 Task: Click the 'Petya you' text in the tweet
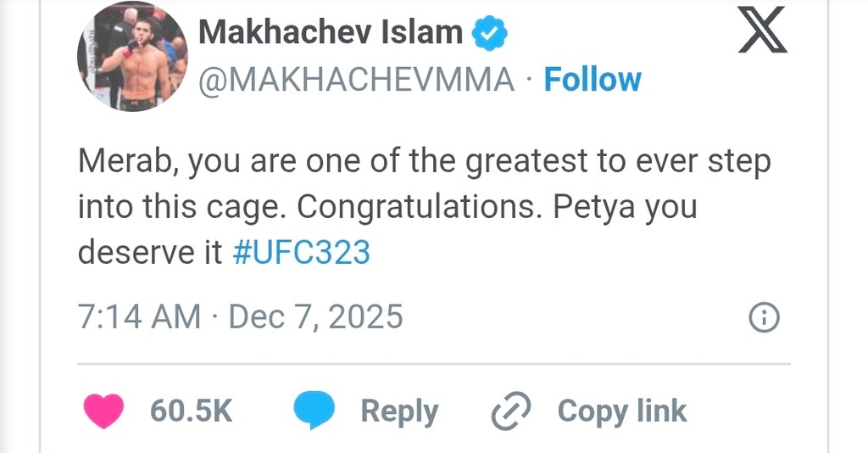[625, 207]
